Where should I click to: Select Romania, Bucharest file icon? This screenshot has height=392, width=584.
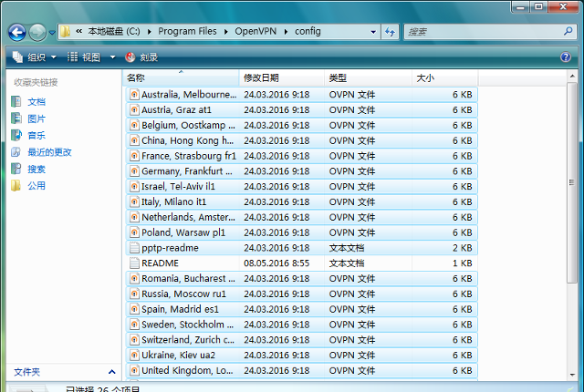coord(134,278)
